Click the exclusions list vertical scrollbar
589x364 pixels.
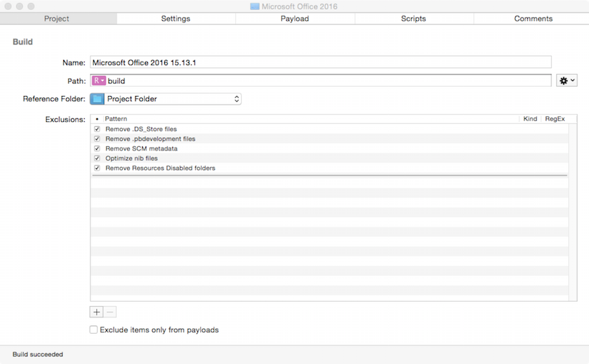pos(572,212)
